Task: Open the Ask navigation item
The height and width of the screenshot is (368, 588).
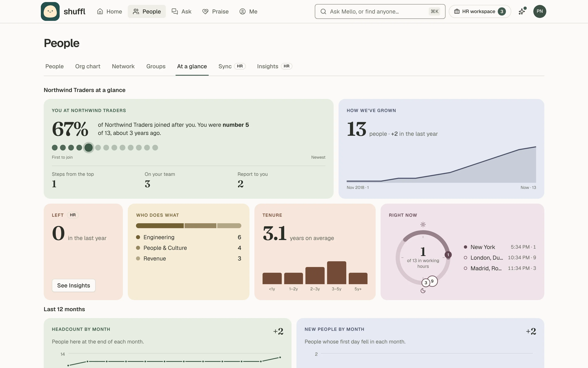Action: 182,11
